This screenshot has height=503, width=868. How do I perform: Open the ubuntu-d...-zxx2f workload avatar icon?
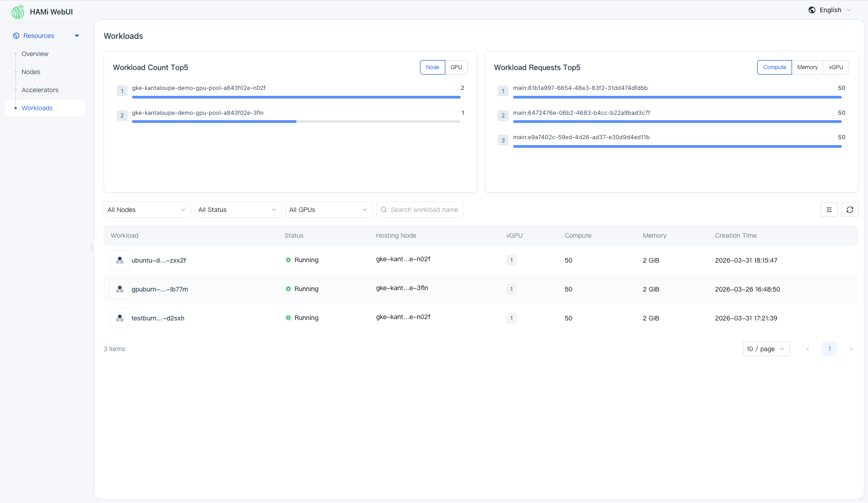point(119,260)
